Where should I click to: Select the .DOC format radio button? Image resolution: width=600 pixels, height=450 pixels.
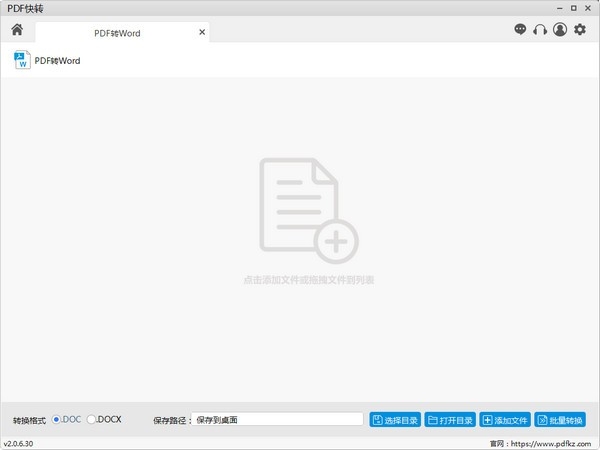point(56,419)
